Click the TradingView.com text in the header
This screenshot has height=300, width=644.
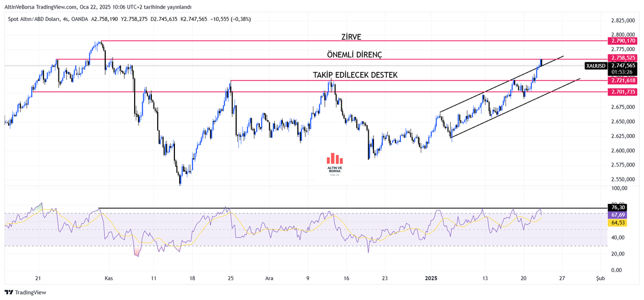(57, 7)
